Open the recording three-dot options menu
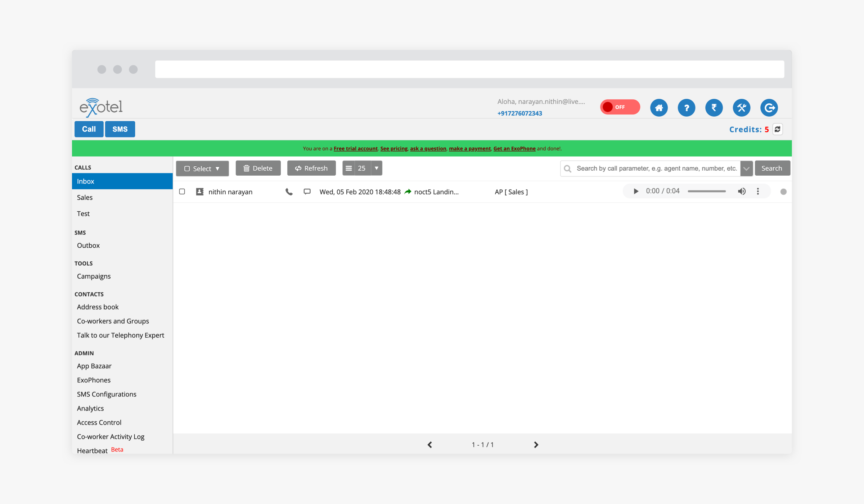Image resolution: width=864 pixels, height=504 pixels. [758, 192]
